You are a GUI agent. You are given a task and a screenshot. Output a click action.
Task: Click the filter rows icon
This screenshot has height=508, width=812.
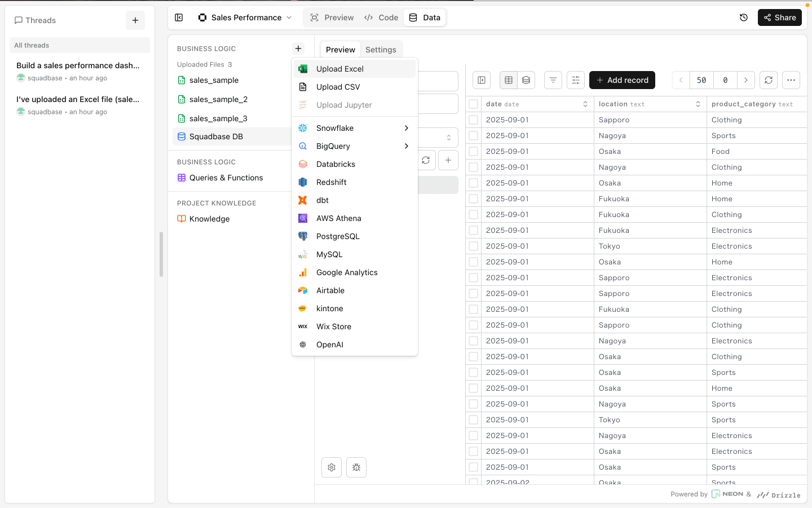553,80
